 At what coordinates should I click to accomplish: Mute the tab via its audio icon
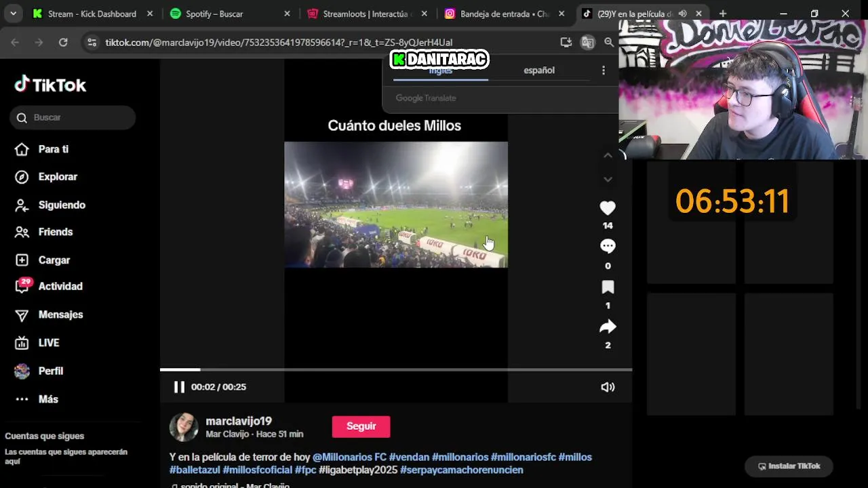pos(683,14)
